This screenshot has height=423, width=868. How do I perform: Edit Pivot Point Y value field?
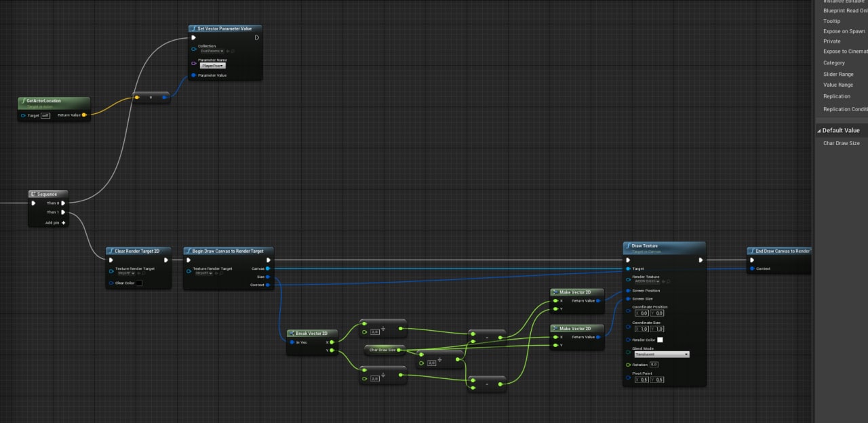coord(657,380)
